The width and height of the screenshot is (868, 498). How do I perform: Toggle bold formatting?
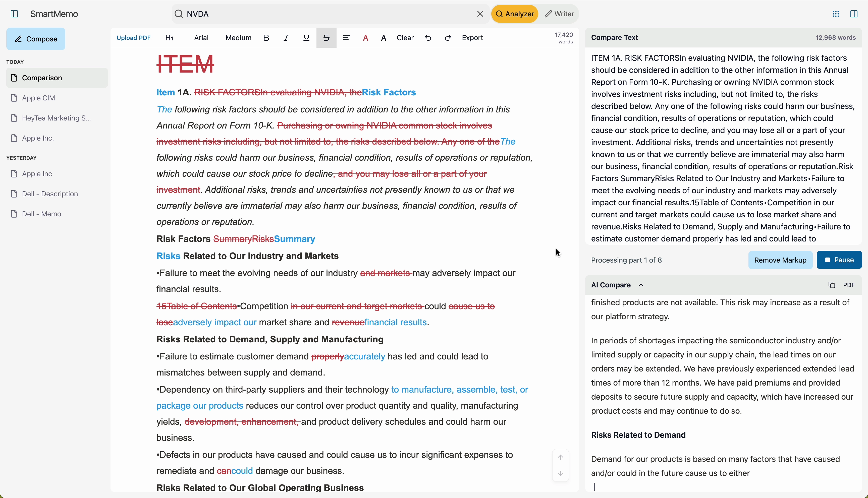pyautogui.click(x=266, y=38)
